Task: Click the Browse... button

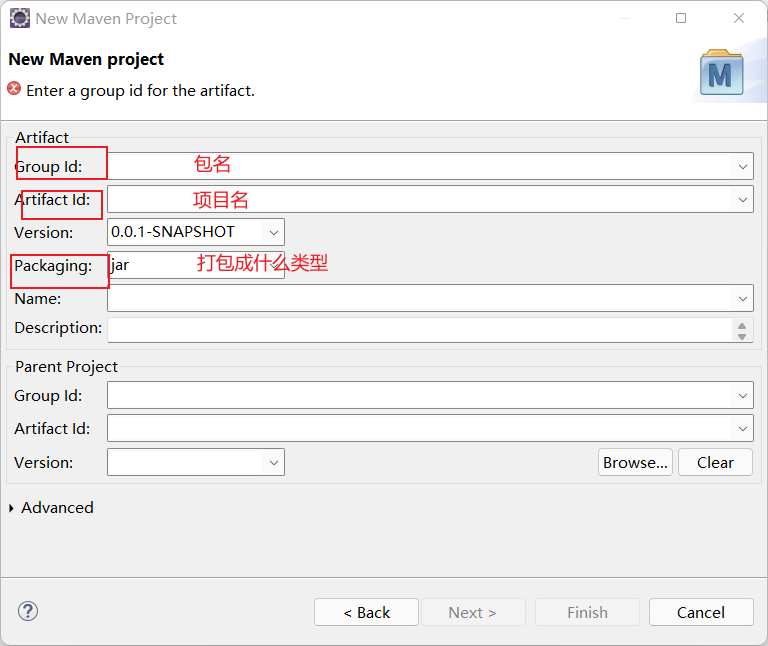Action: click(635, 462)
